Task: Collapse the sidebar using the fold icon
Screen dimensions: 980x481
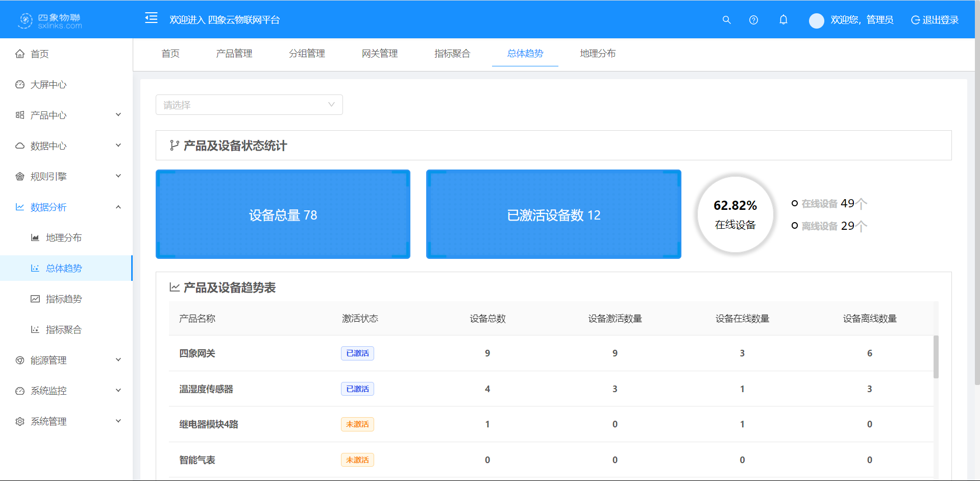Action: [x=151, y=18]
